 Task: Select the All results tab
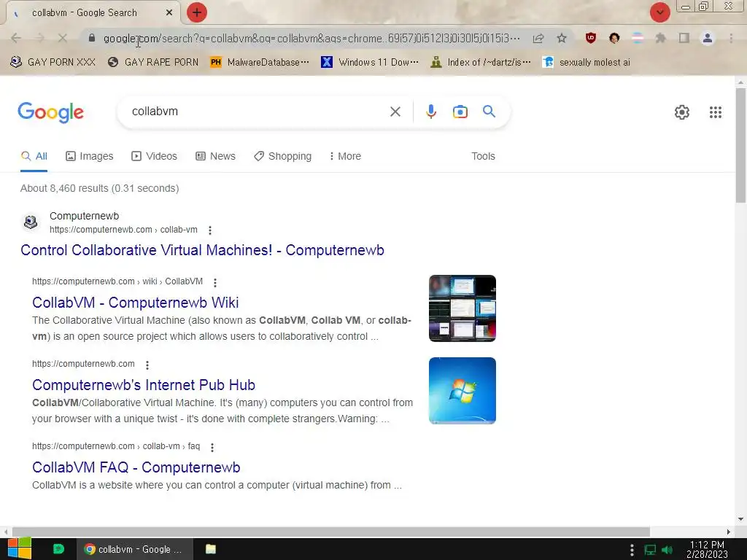[x=34, y=156]
